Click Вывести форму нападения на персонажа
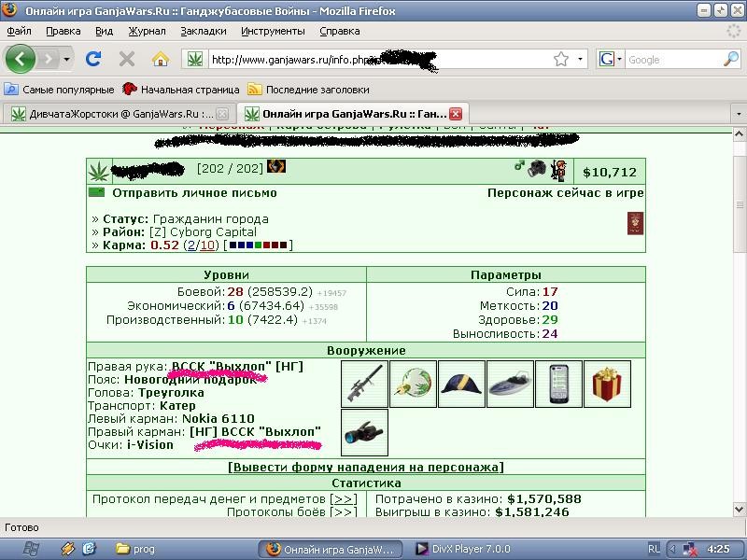The image size is (747, 560). tap(366, 468)
